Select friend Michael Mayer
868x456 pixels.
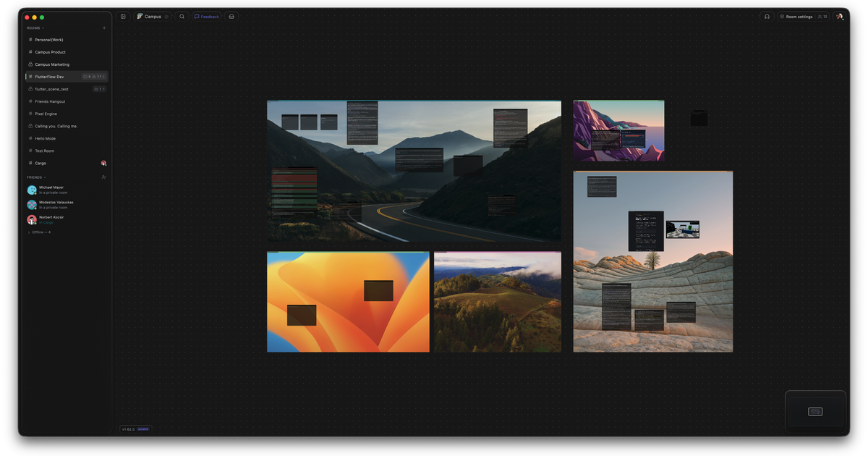tap(66, 190)
